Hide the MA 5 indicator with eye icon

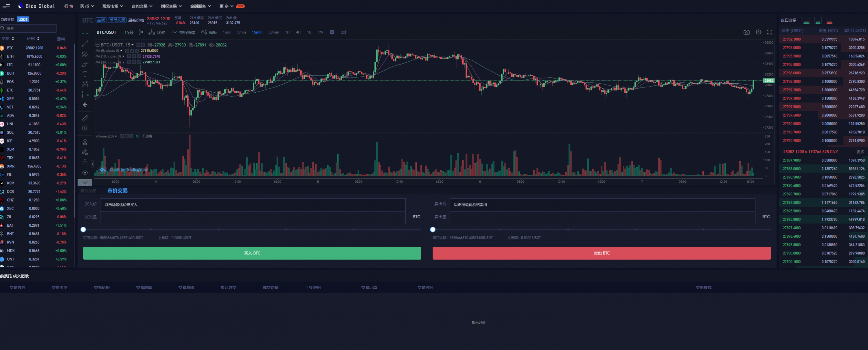coord(127,51)
